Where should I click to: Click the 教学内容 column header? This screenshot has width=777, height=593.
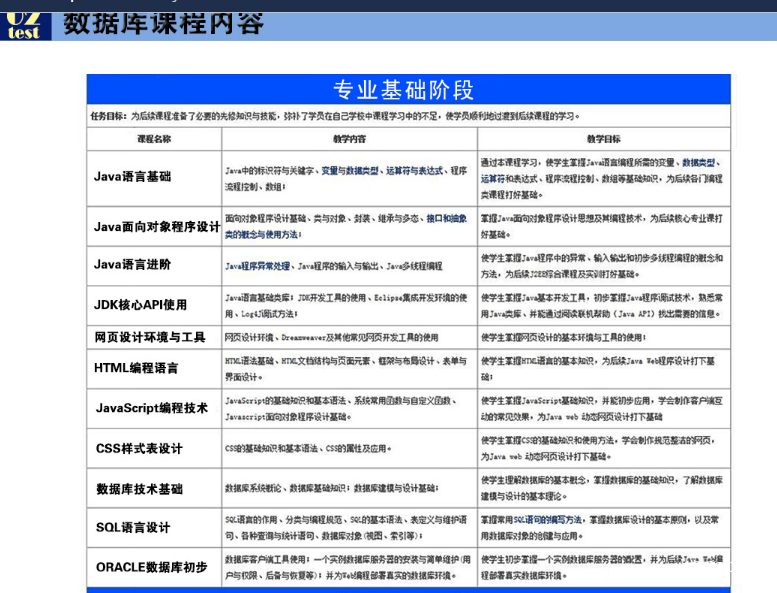click(x=349, y=139)
